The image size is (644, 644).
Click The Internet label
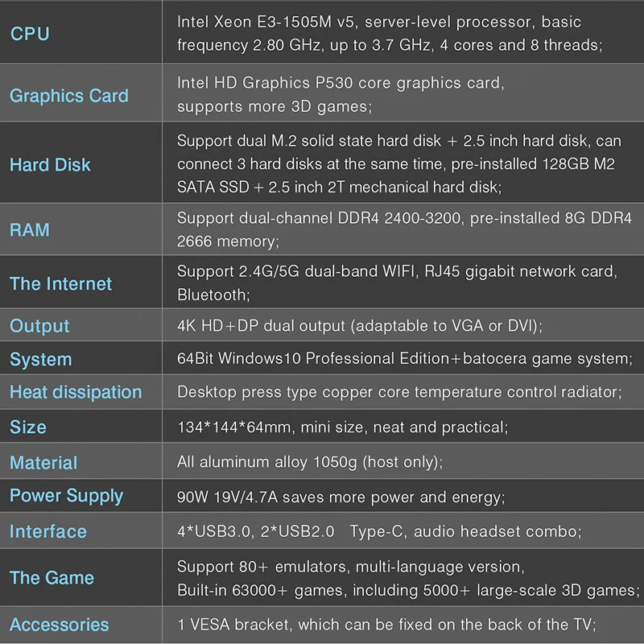tap(61, 284)
